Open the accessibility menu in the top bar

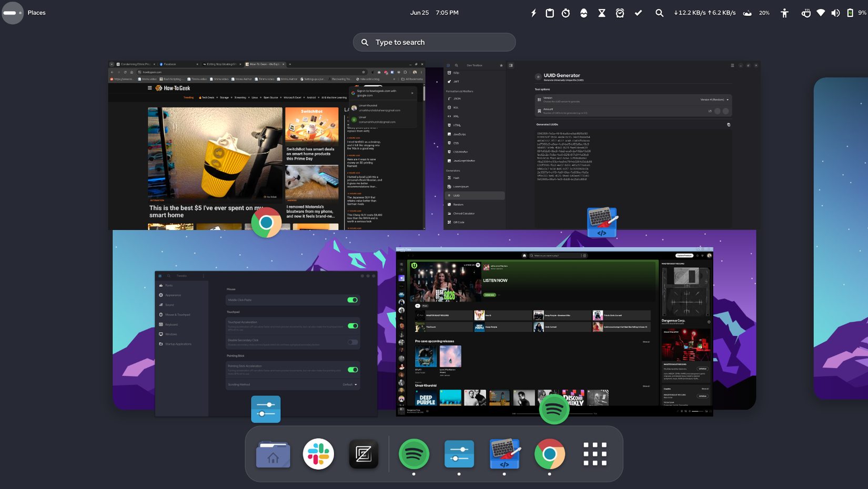click(784, 13)
